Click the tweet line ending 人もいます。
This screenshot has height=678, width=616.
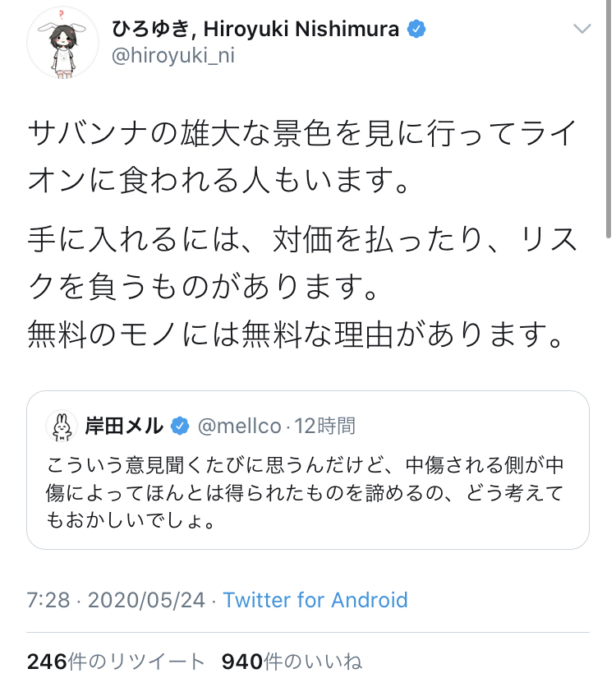(218, 180)
